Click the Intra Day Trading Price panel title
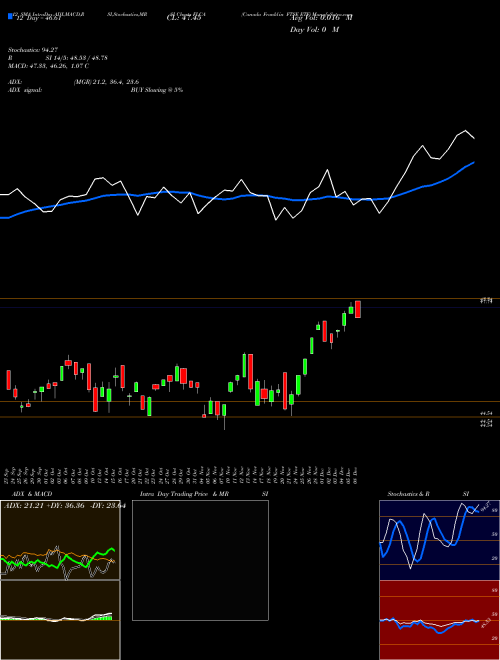 pos(204,494)
